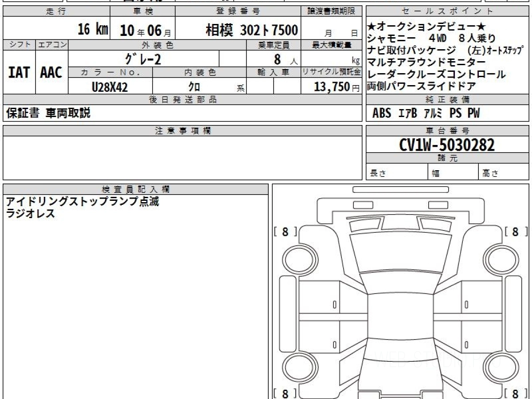This screenshot has height=399, width=532.
Task: Select registration number 相模 302ト7500
Action: pos(251,30)
